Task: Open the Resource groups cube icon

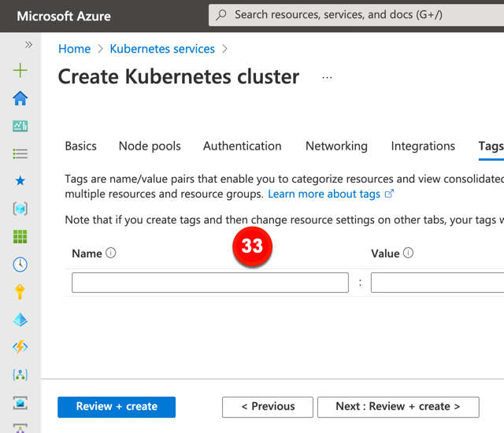Action: point(20,209)
